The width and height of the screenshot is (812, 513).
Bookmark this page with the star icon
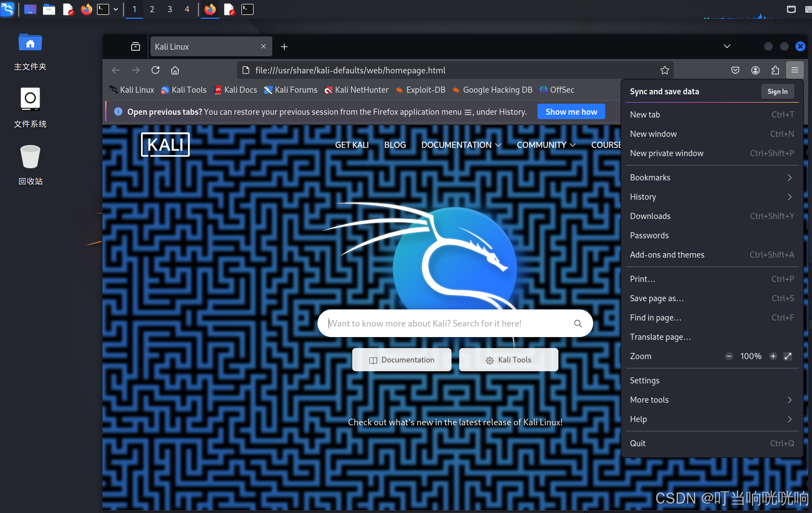point(665,70)
